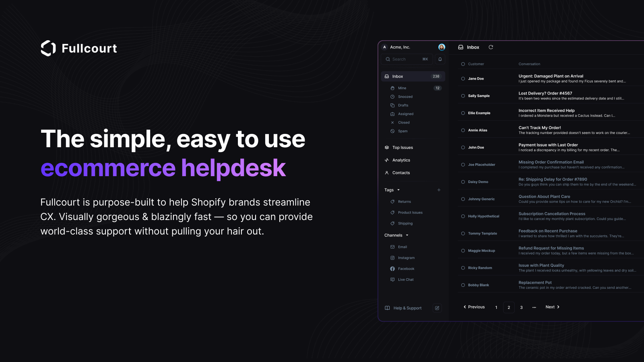
Task: Show more pages via the ellipsis
Action: (534, 307)
